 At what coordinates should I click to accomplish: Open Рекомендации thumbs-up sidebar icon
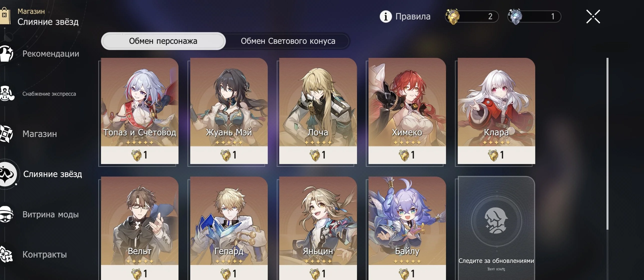click(6, 53)
